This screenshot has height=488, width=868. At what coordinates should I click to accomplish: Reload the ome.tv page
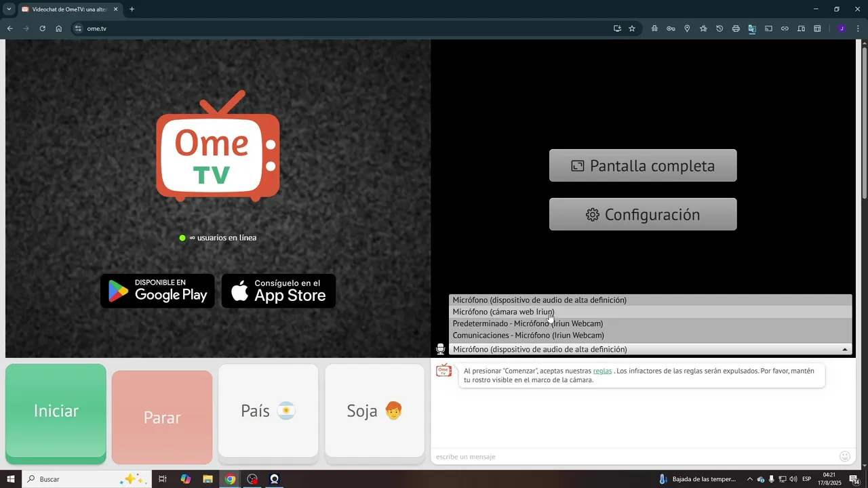coord(42,28)
